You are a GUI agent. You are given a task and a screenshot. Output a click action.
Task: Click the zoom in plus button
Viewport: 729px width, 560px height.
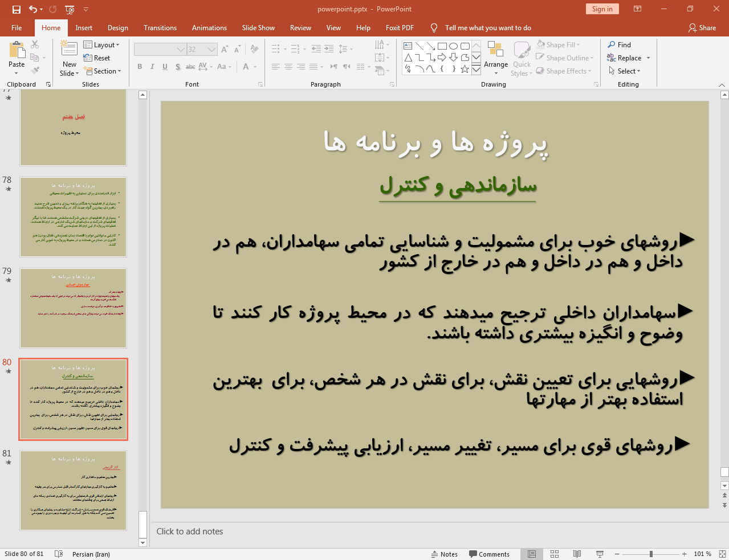coord(684,554)
